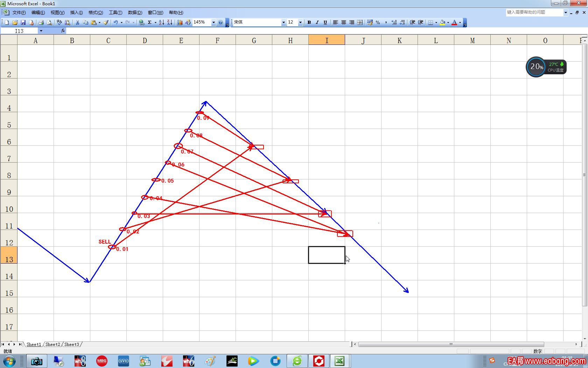Apply the yellow fill color bucket
This screenshot has width=588, height=368.
click(443, 22)
